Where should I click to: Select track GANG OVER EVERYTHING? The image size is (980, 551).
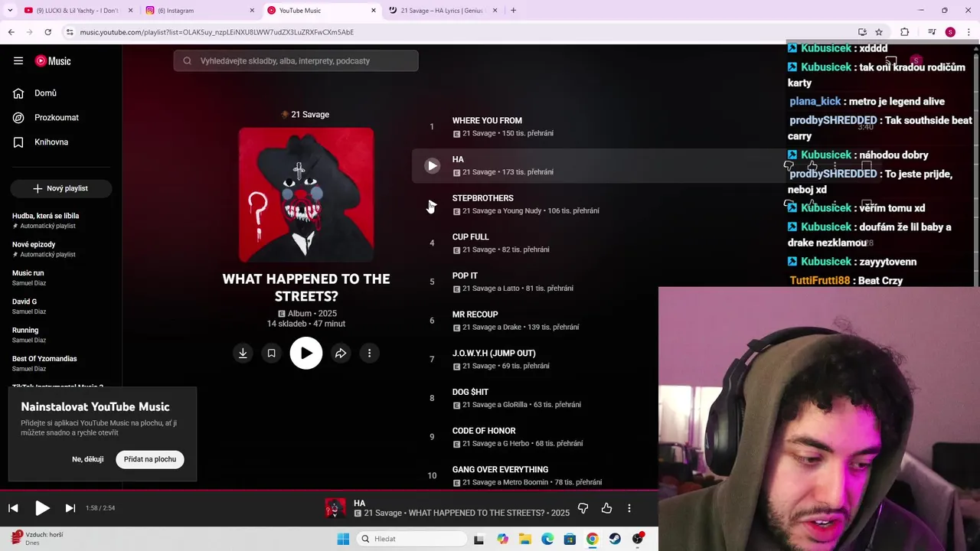(x=500, y=470)
